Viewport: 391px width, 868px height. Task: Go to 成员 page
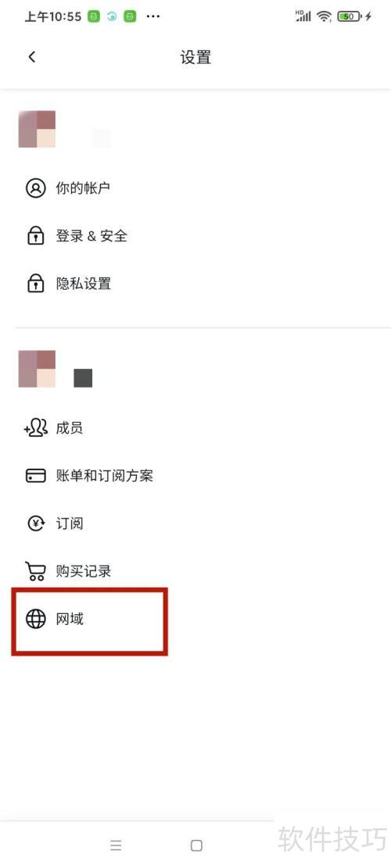pyautogui.click(x=195, y=428)
